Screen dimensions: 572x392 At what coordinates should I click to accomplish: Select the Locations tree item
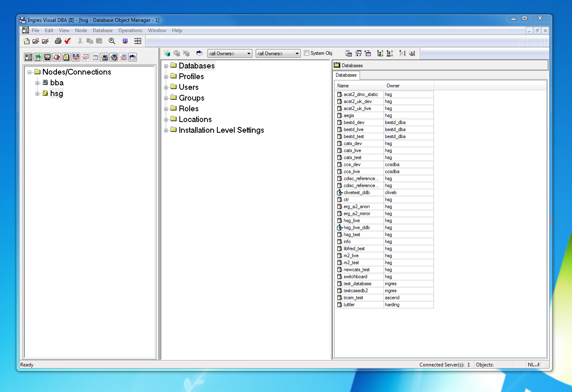(195, 120)
